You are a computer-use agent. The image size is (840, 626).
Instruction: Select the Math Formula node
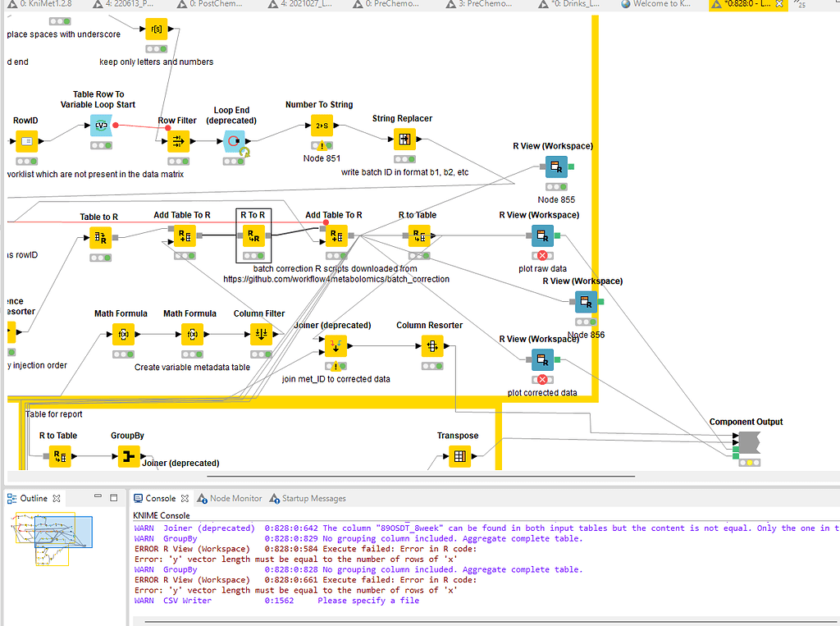[x=121, y=334]
